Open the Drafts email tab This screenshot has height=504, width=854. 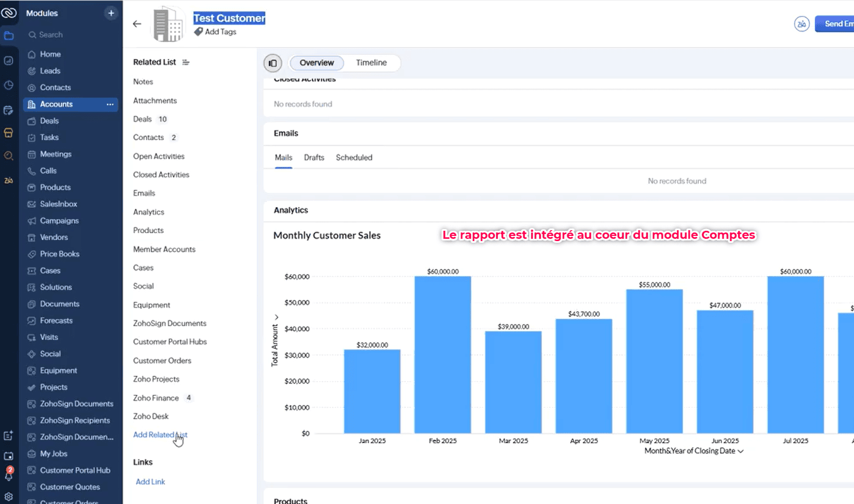[314, 158]
